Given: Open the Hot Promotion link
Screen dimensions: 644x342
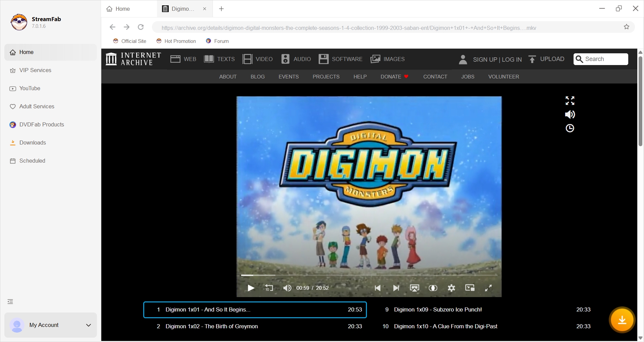Looking at the screenshot, I should (176, 41).
